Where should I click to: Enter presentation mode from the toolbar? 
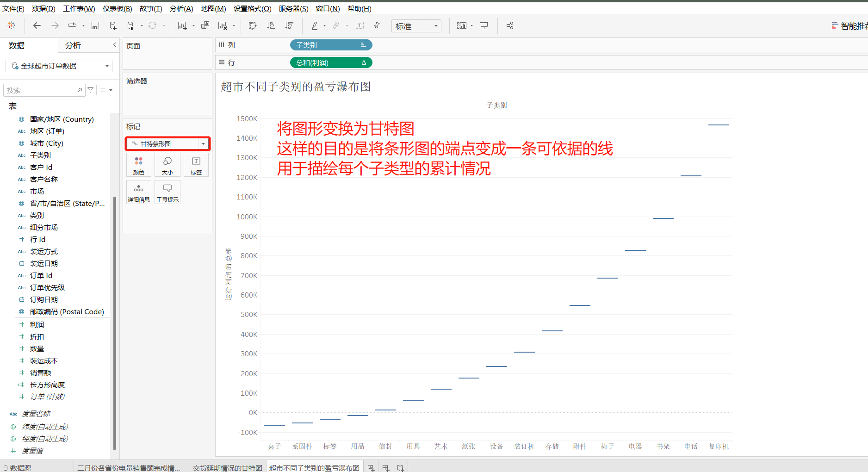[484, 25]
